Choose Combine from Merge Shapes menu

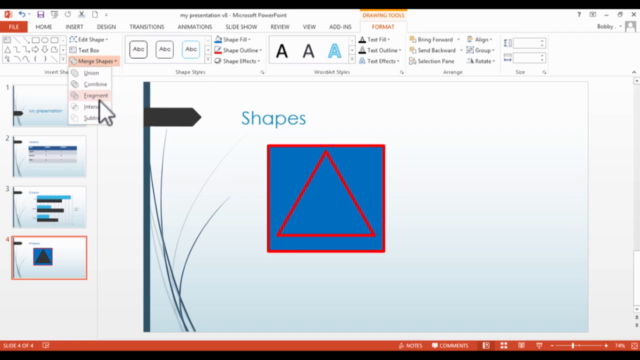coord(90,84)
